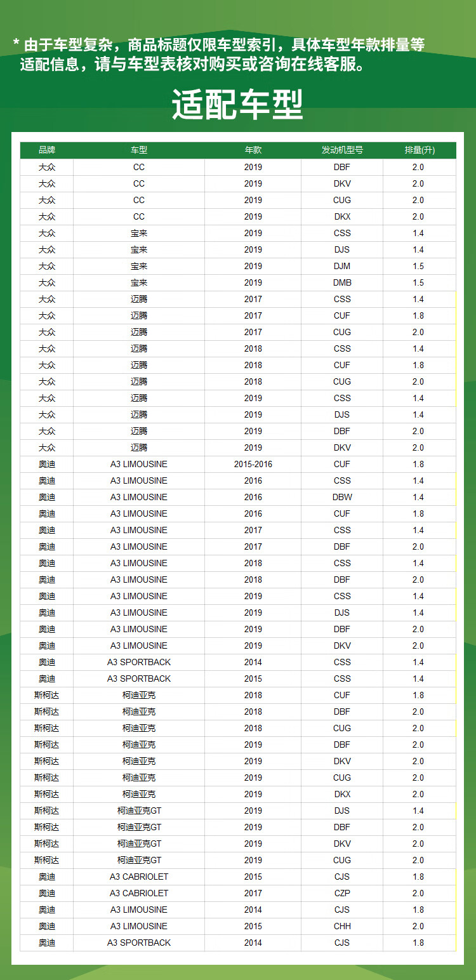The image size is (476, 980).
Task: Click CUG engine in 迈腾 2018 row
Action: coord(342,381)
